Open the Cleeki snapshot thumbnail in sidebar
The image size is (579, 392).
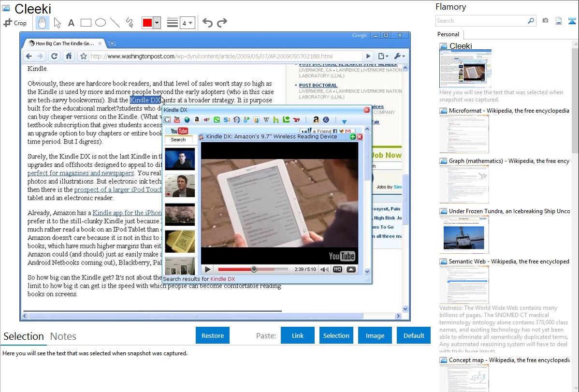pos(465,68)
